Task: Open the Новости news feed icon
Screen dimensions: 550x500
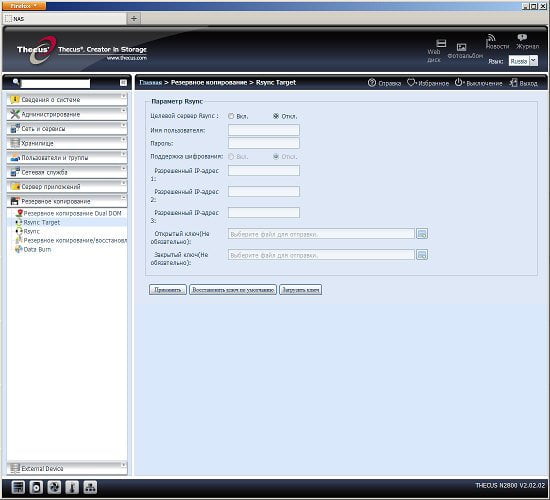Action: (491, 38)
